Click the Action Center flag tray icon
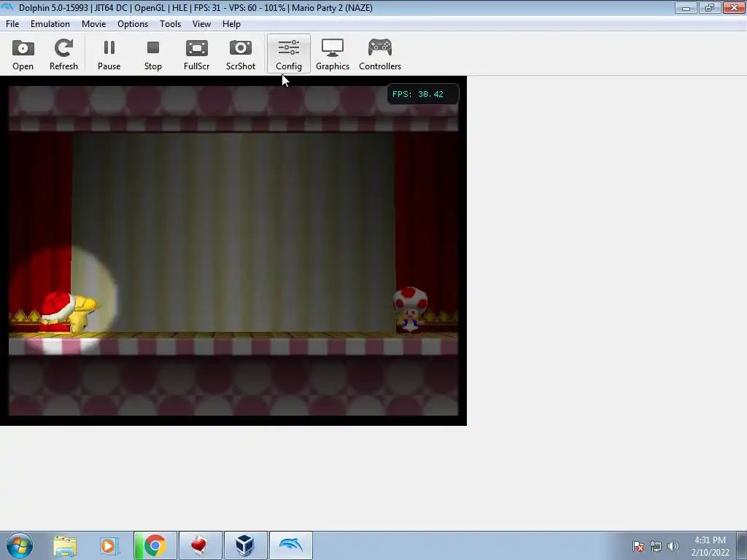The height and width of the screenshot is (560, 747). (x=638, y=546)
